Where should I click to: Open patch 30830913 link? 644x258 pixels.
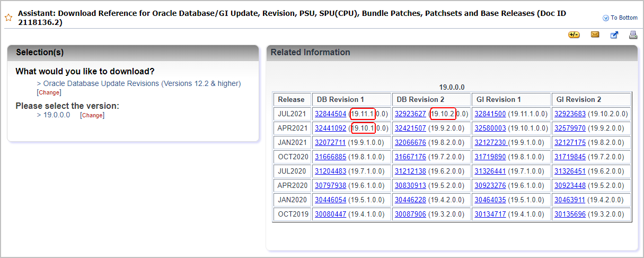point(410,185)
